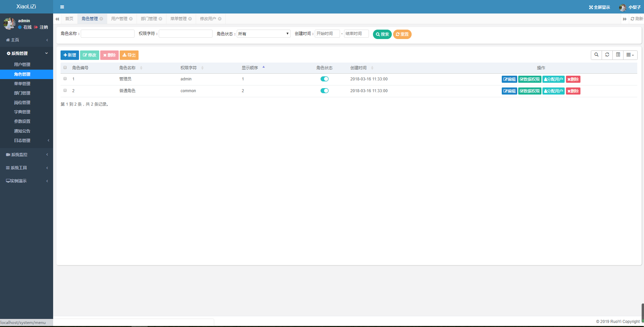The image size is (644, 327).
Task: Close the 部门管理 tab
Action: click(x=160, y=19)
